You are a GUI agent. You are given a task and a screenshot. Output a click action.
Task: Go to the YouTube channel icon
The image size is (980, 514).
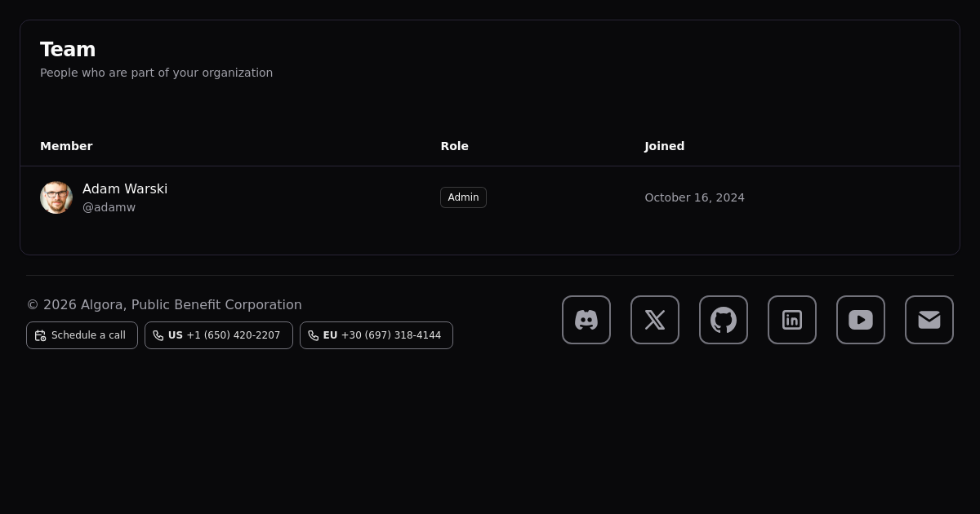coord(860,320)
